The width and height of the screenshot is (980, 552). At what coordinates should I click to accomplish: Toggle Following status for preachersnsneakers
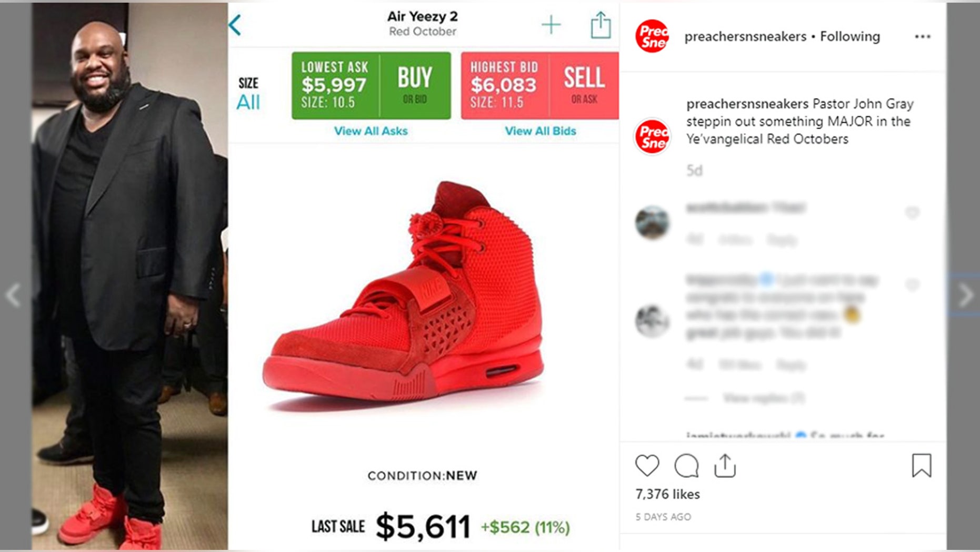click(x=849, y=36)
